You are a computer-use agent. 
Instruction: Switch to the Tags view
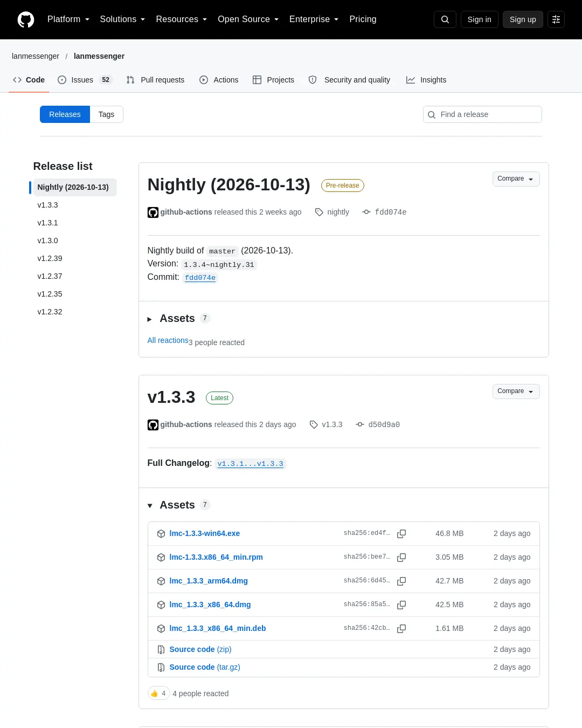click(x=106, y=114)
